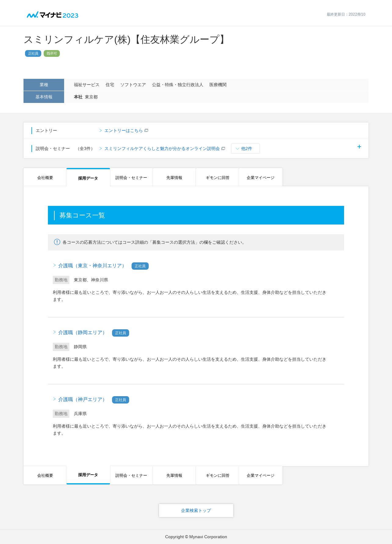Open 介護職（東京・神奈川エリア） course link
This screenshot has height=544, width=392.
pyautogui.click(x=92, y=266)
